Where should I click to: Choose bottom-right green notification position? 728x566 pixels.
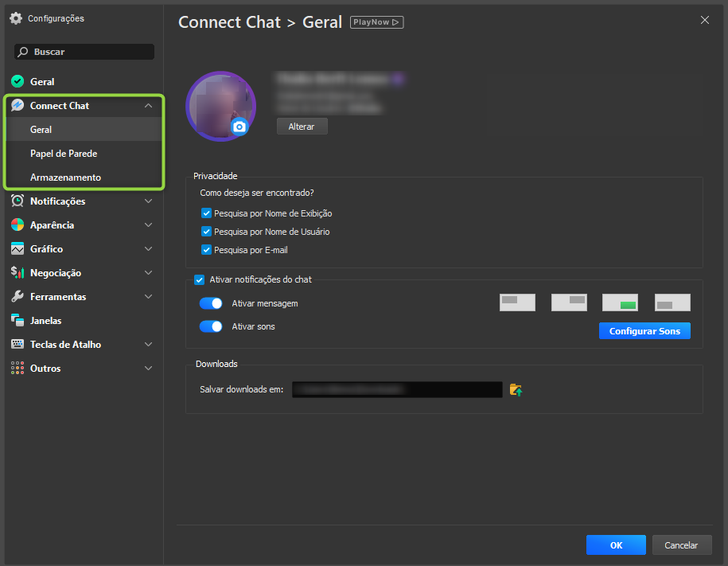[620, 303]
